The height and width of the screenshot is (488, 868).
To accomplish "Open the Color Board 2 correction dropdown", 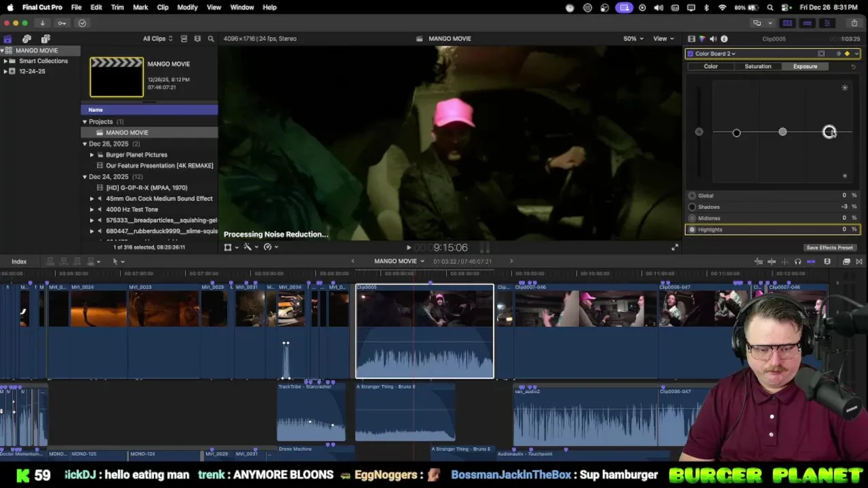I will coord(715,54).
